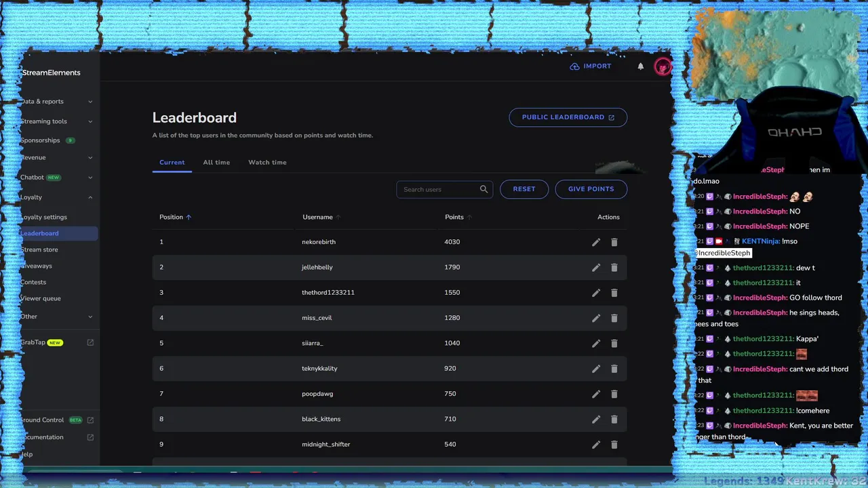Focus the Search users field
This screenshot has height=488, width=868.
(x=446, y=189)
